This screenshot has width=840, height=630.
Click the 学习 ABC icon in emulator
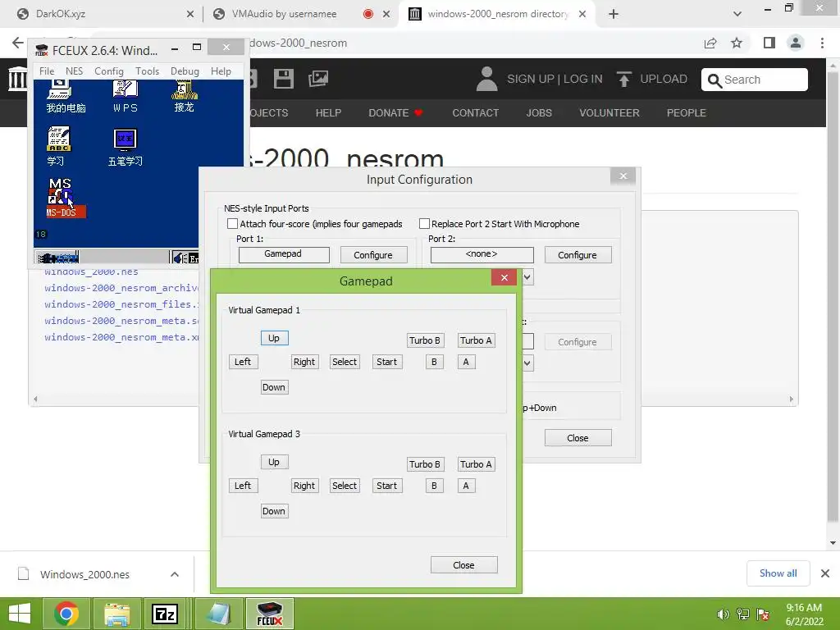click(58, 146)
